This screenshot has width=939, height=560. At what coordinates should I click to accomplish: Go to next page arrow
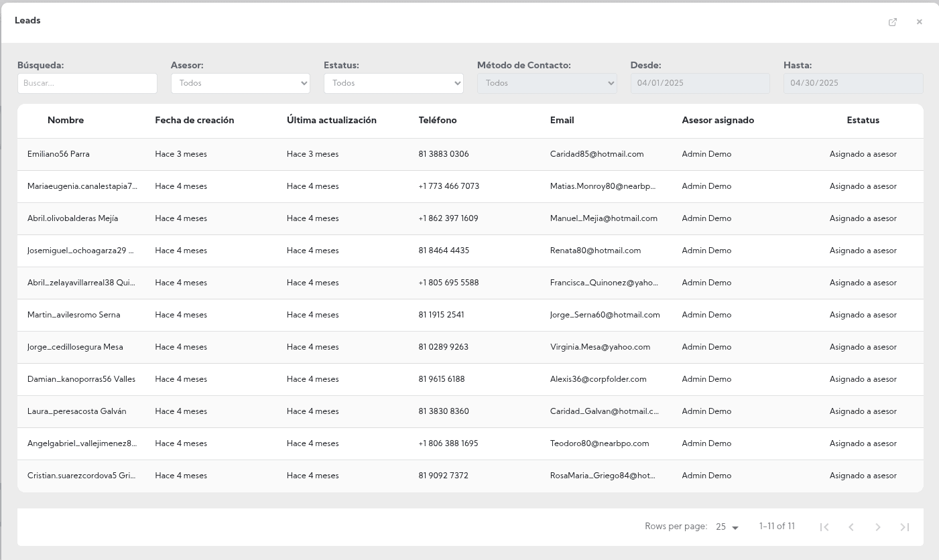click(878, 527)
